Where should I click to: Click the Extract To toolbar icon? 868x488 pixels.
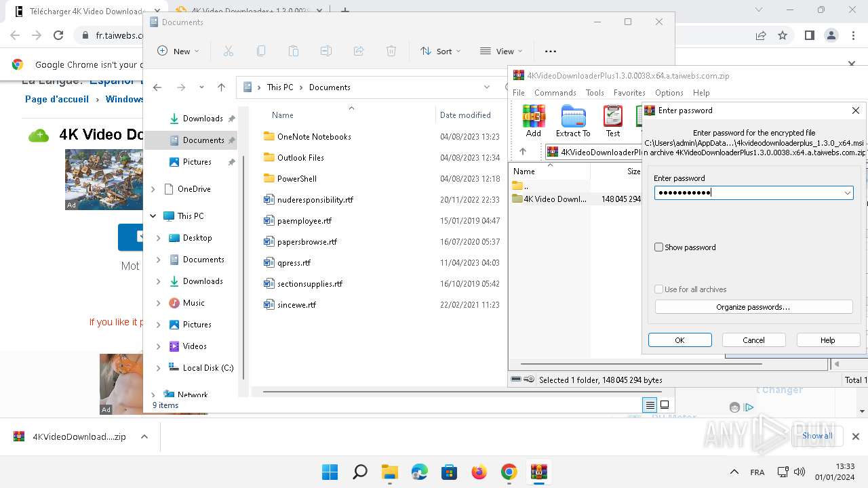tap(573, 117)
